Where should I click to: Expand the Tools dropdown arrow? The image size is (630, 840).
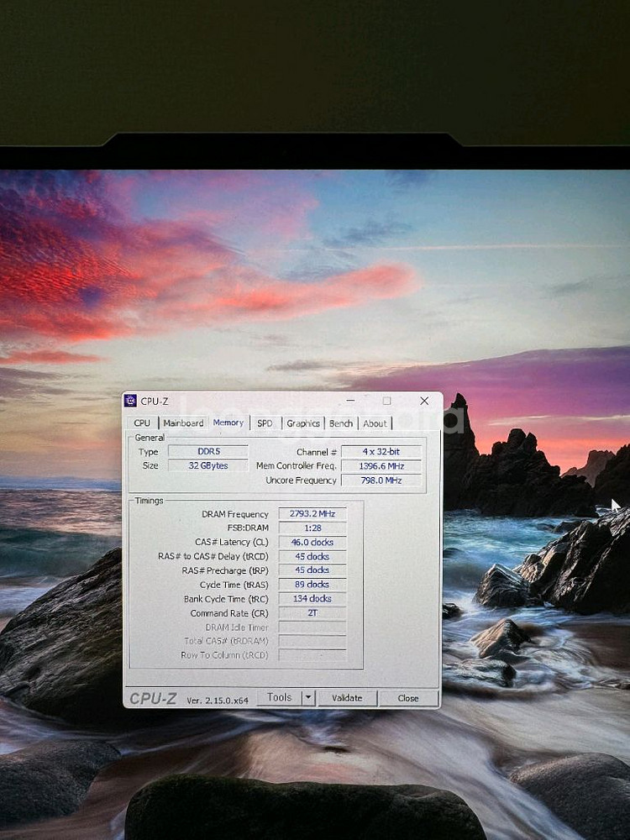point(307,697)
